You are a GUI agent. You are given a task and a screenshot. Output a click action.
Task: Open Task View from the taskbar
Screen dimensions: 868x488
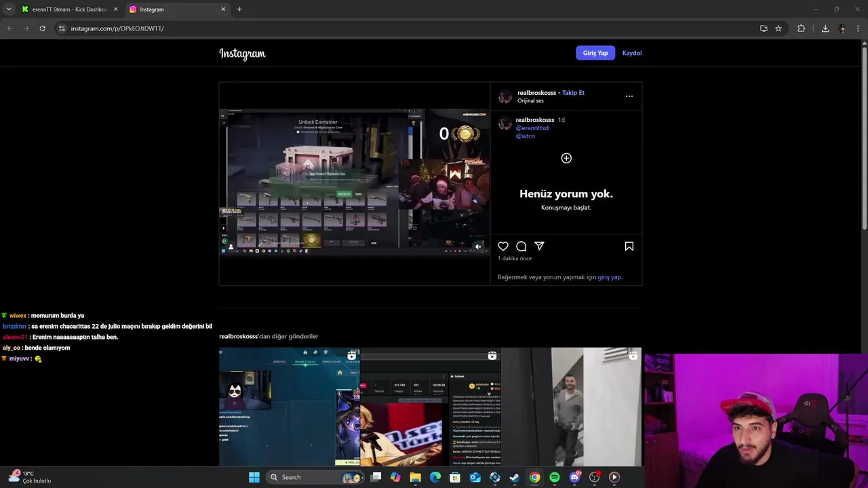coord(376,477)
